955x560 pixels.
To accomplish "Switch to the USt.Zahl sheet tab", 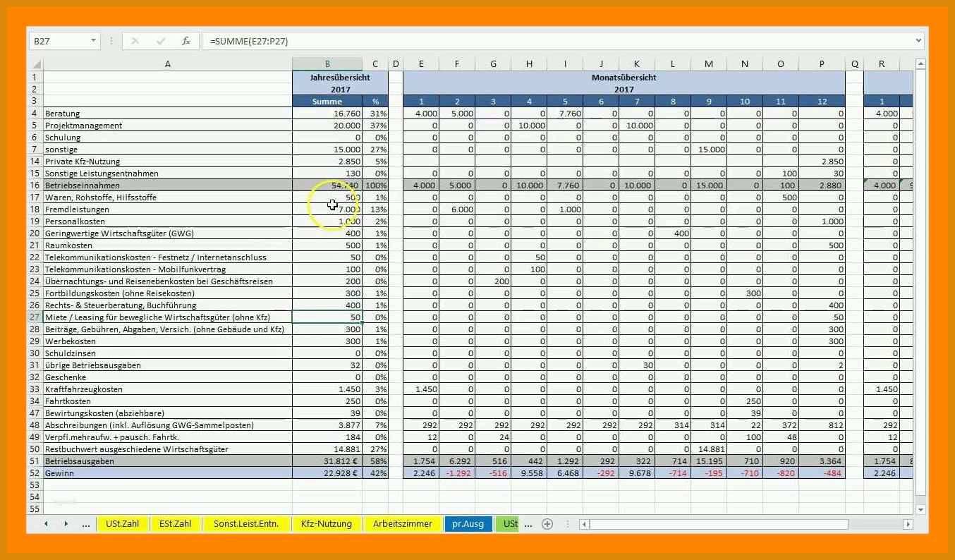I will point(123,524).
